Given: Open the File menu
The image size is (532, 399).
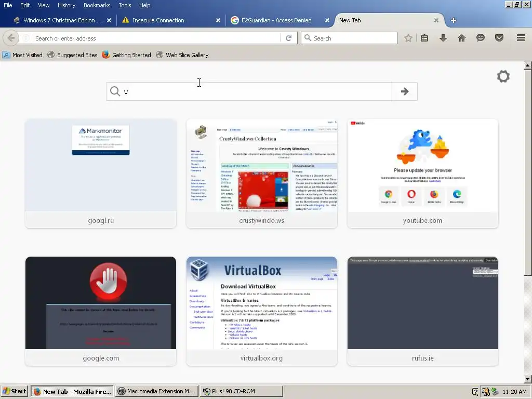Looking at the screenshot, I should click(8, 5).
